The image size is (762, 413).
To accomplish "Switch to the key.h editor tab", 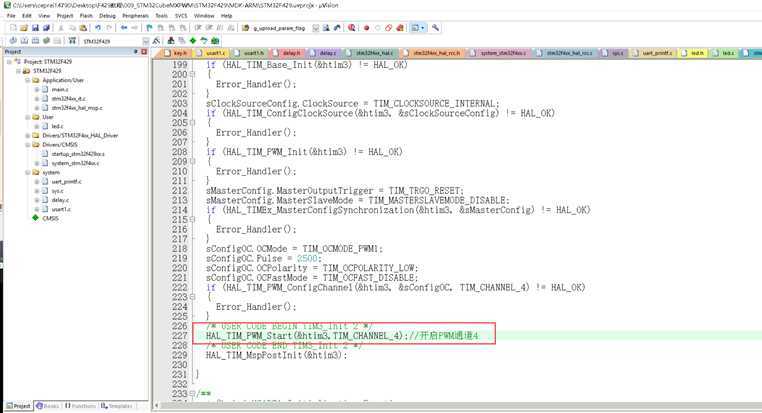I will [x=176, y=53].
